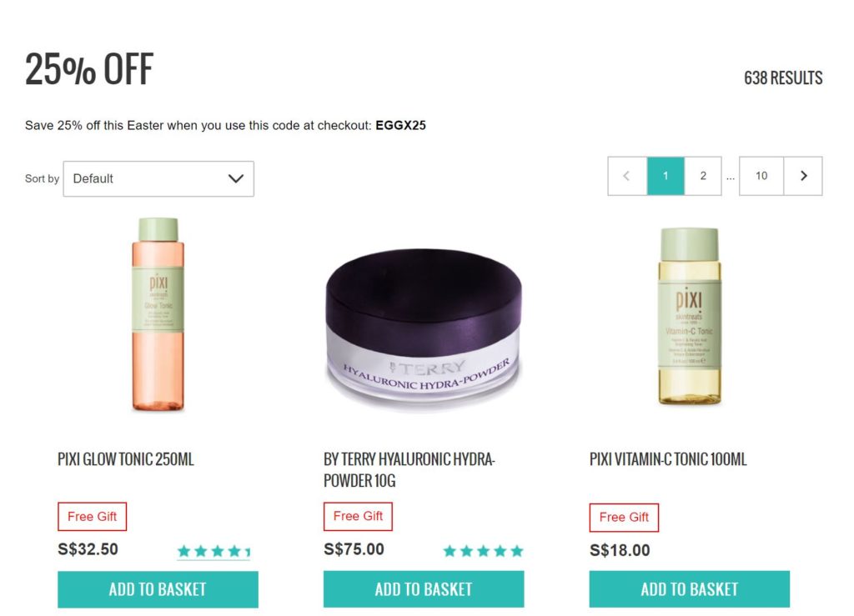854x616 pixels.
Task: Go to next page using right arrow
Action: [803, 176]
